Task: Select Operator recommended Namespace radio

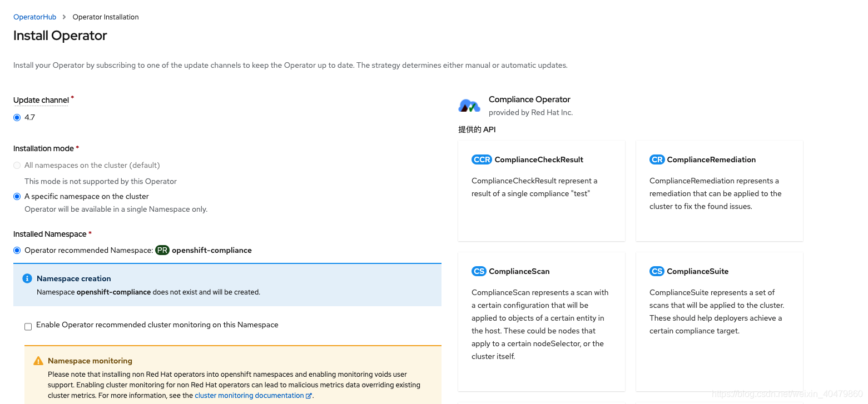Action: (x=17, y=251)
